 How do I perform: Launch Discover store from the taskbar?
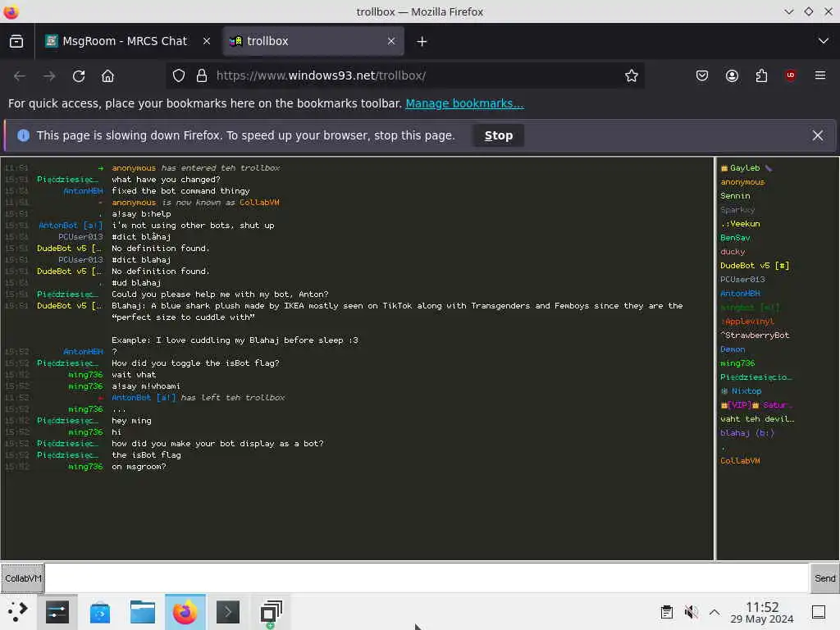99,612
